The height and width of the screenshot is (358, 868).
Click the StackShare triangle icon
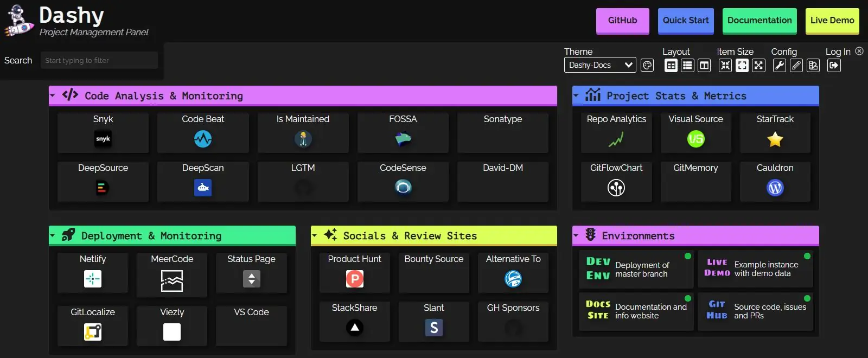pyautogui.click(x=355, y=328)
